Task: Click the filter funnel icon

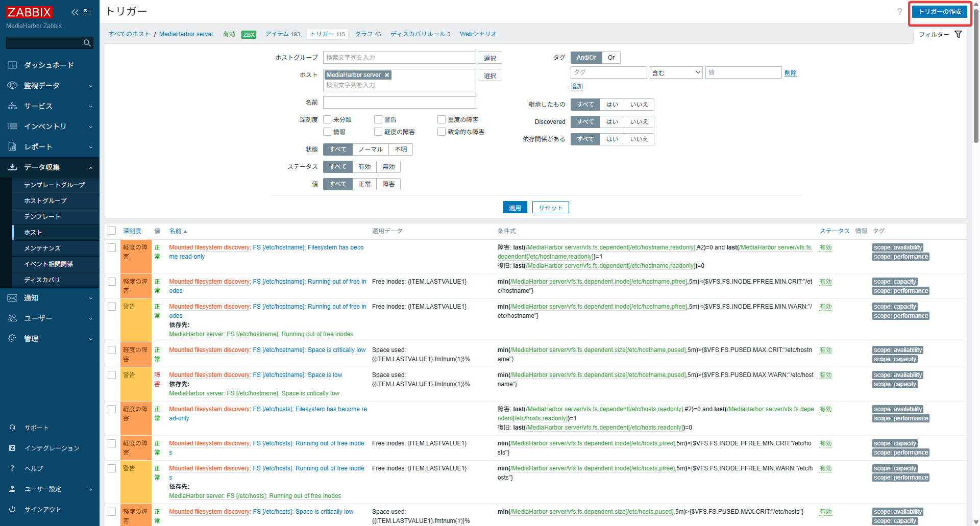Action: click(958, 34)
